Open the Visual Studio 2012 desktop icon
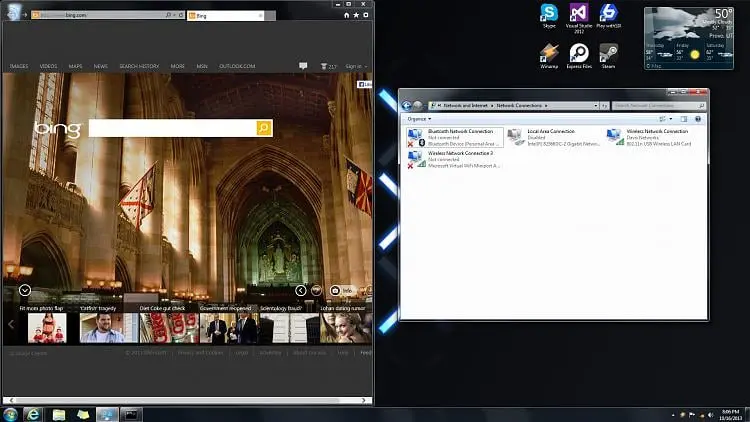The image size is (750, 422). pyautogui.click(x=579, y=18)
